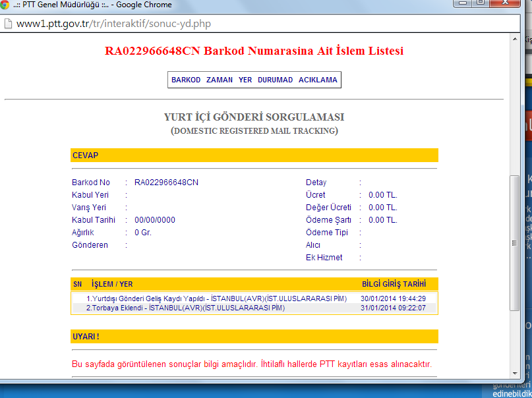Click the scrollbar up arrow
This screenshot has height=398, width=532.
point(515,39)
